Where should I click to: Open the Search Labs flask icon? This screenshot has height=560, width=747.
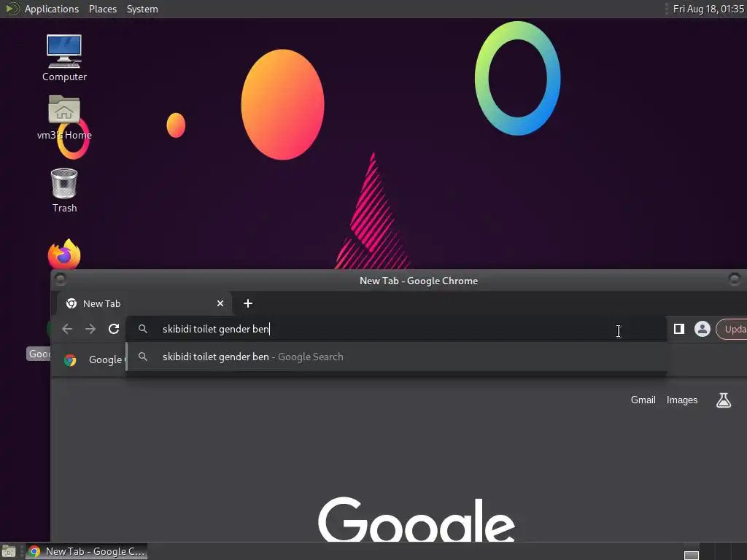(723, 400)
